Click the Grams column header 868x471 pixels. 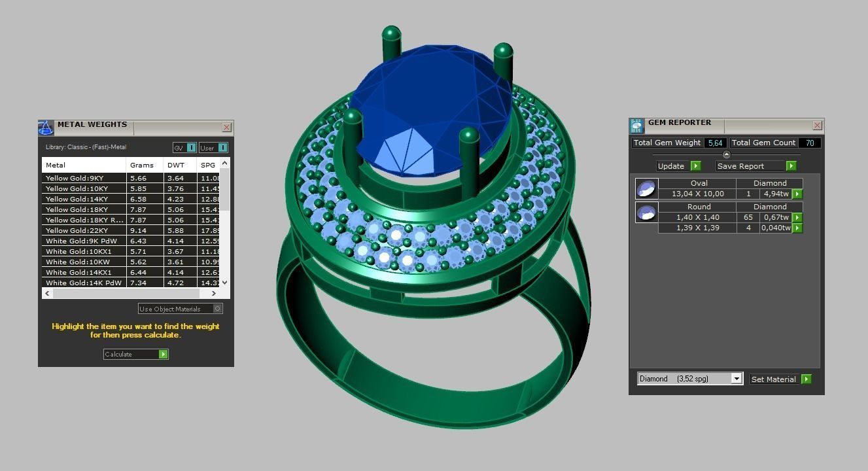[x=145, y=166]
